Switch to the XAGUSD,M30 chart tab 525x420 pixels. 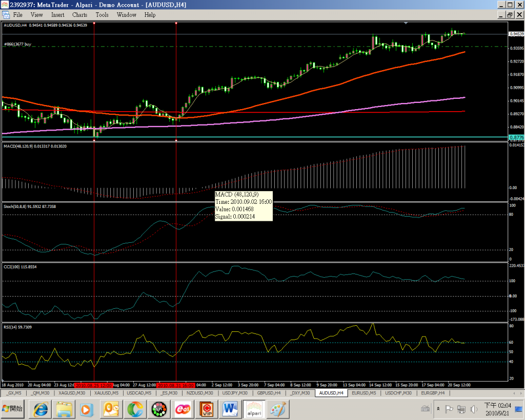pyautogui.click(x=72, y=393)
